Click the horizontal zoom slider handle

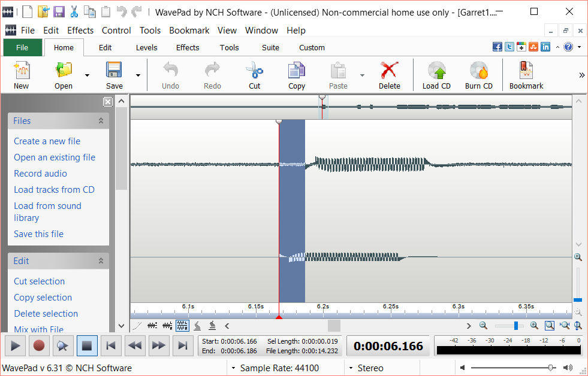pyautogui.click(x=516, y=326)
